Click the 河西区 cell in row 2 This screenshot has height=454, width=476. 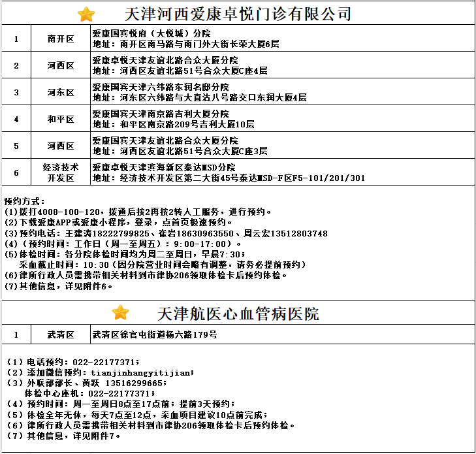(61, 65)
